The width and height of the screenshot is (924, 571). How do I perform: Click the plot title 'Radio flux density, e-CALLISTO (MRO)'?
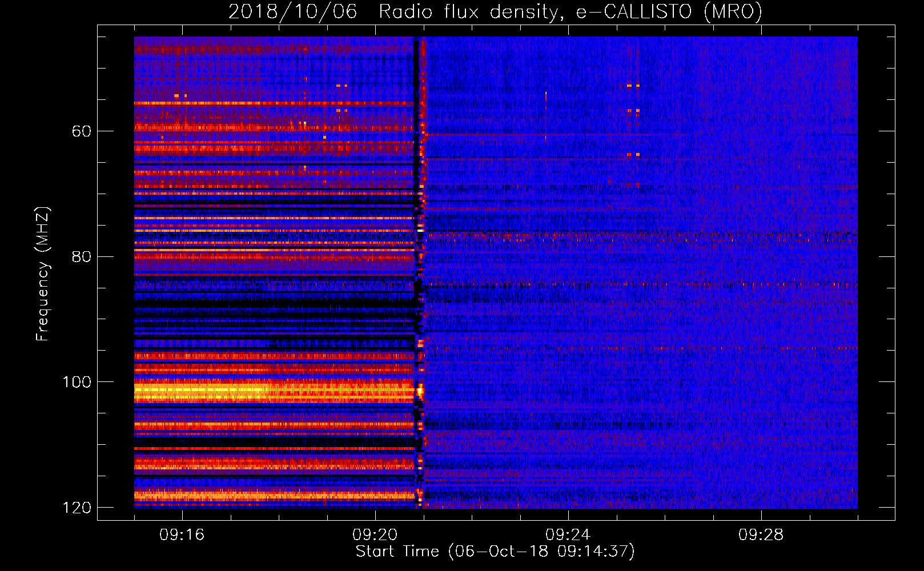[570, 11]
